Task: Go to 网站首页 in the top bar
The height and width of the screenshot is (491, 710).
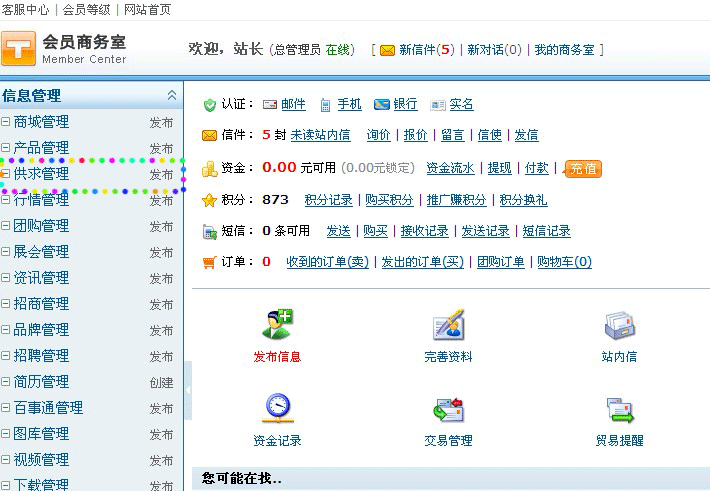Action: pyautogui.click(x=148, y=10)
